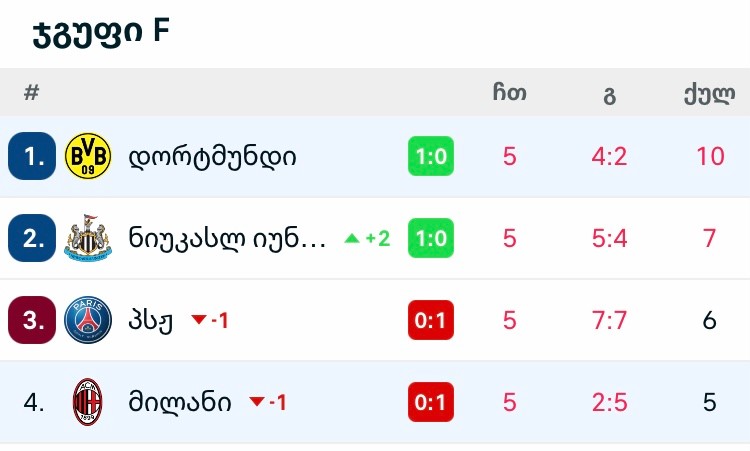Click position badge 3 for PSG
This screenshot has width=750, height=451.
[32, 321]
